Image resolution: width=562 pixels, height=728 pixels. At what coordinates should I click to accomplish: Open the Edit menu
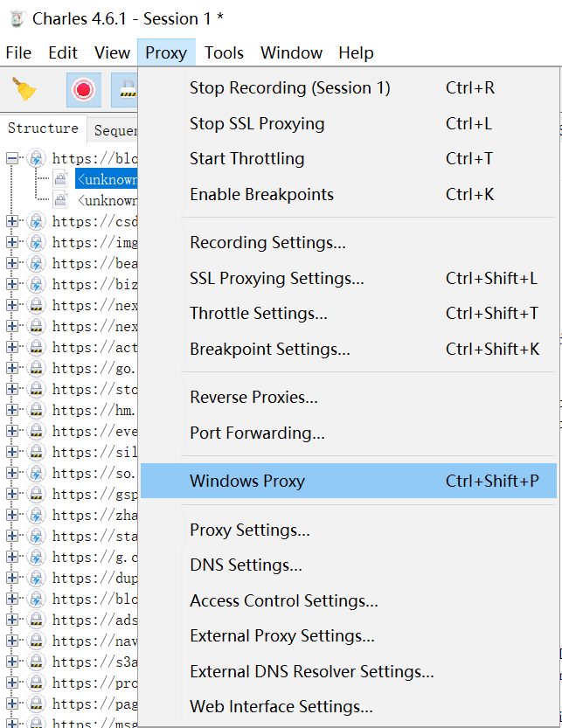coord(63,53)
